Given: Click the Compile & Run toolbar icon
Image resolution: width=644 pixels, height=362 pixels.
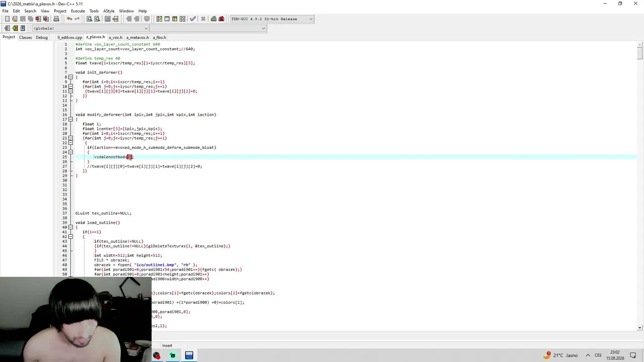Looking at the screenshot, I should pyautogui.click(x=175, y=19).
